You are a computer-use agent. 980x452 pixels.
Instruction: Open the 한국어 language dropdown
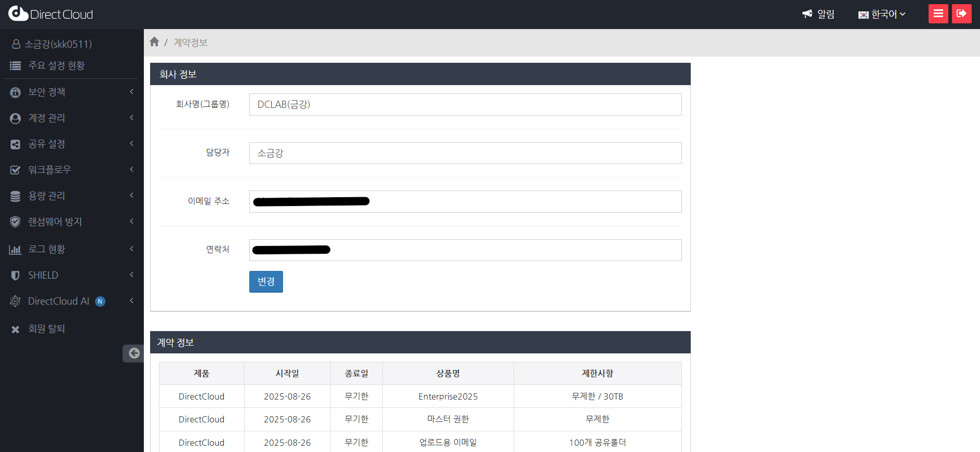click(x=882, y=15)
